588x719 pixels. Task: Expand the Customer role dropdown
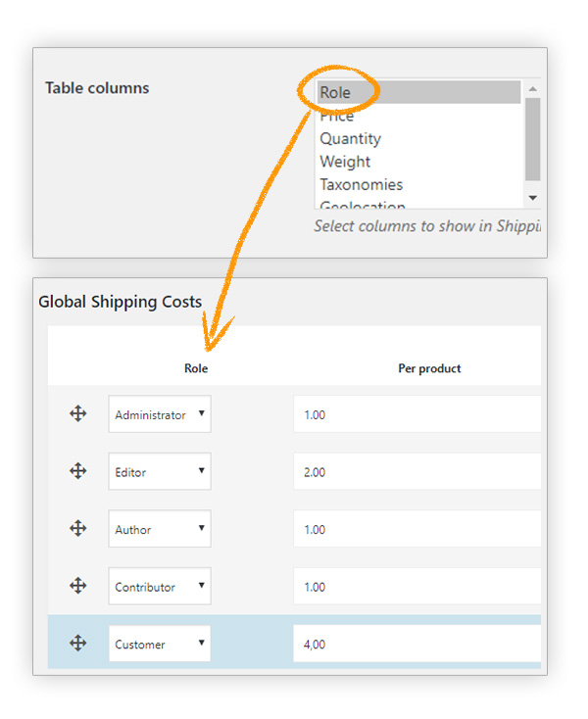tap(160, 644)
